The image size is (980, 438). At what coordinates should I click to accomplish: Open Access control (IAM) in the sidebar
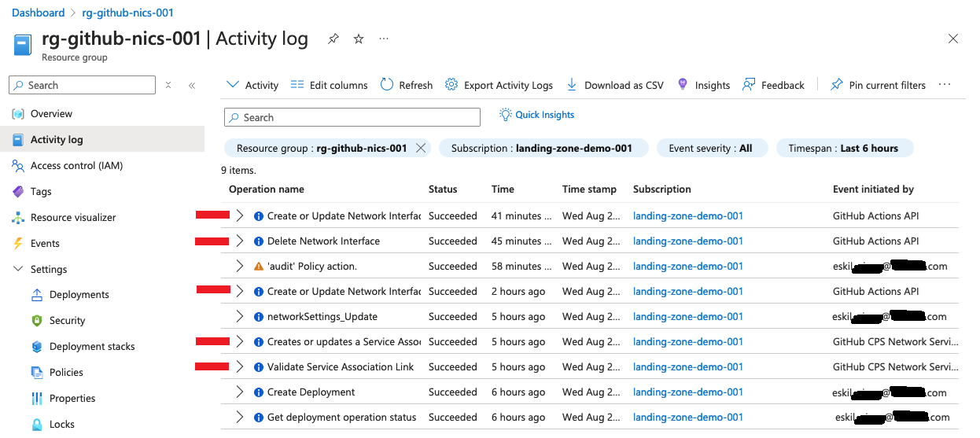pos(76,166)
